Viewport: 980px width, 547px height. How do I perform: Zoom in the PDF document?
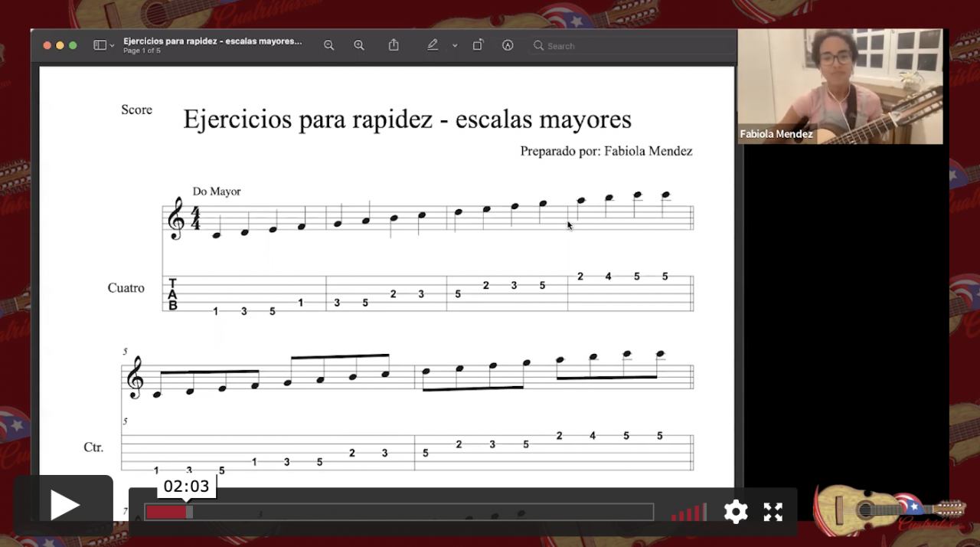pos(359,45)
